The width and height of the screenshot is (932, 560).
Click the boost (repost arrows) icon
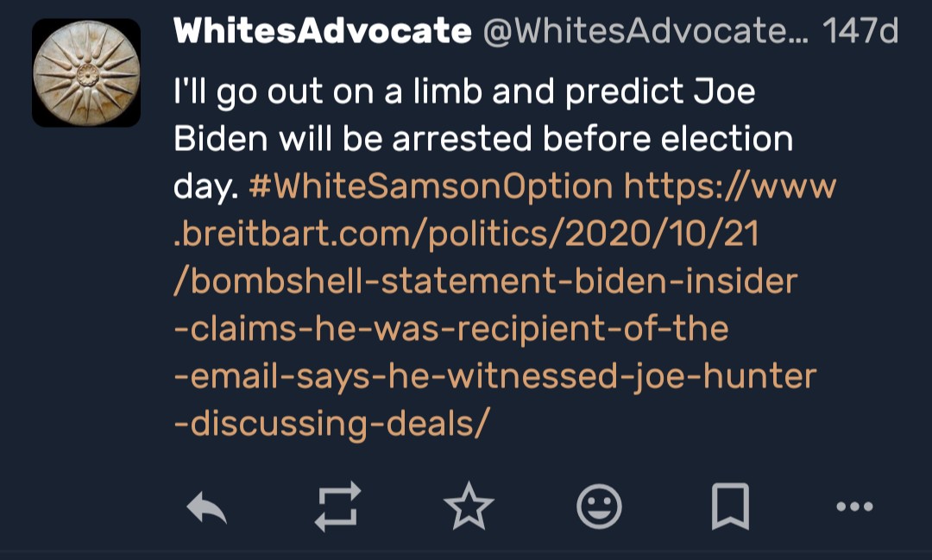[x=337, y=507]
